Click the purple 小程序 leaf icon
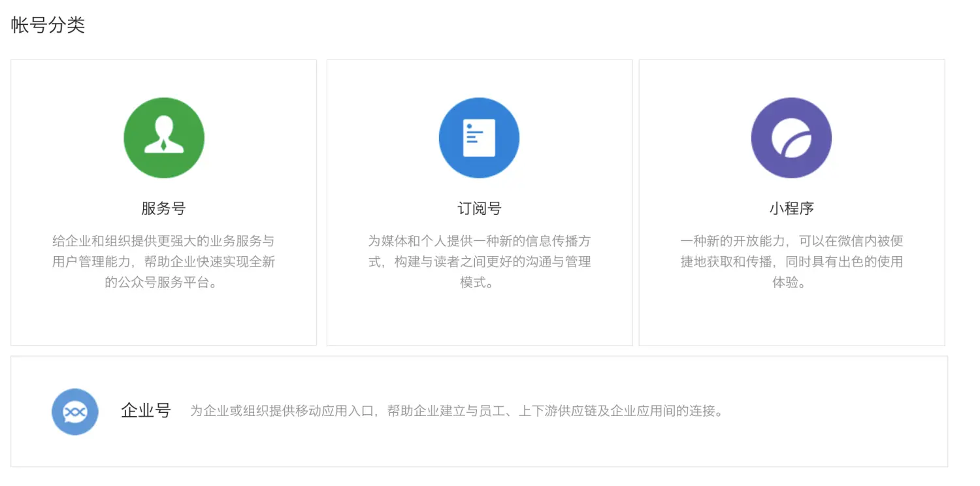980x486 pixels. tap(791, 138)
